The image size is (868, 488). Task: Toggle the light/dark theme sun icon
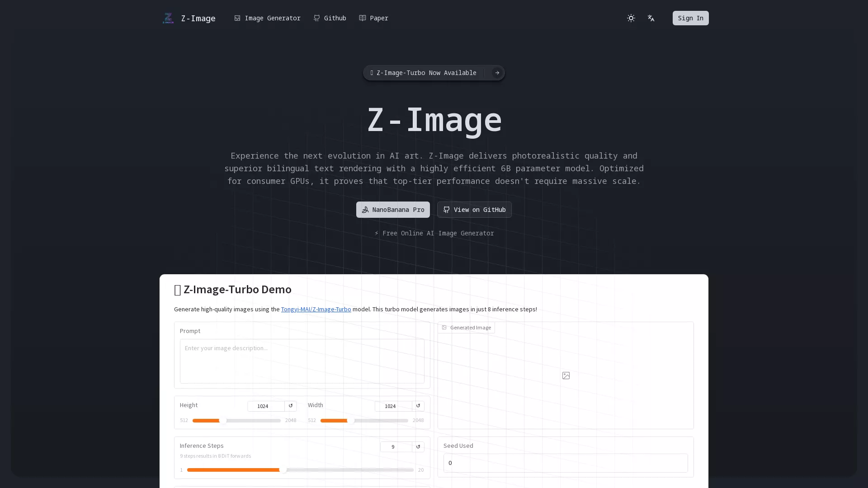click(631, 18)
